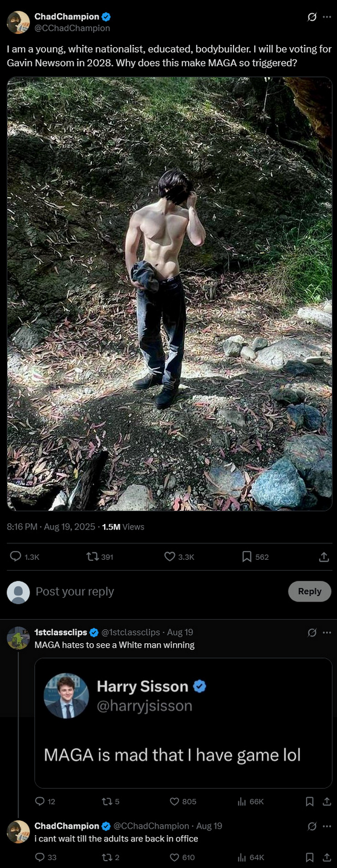Repost the main post with 391 reposts
The width and height of the screenshot is (337, 868).
click(x=100, y=557)
